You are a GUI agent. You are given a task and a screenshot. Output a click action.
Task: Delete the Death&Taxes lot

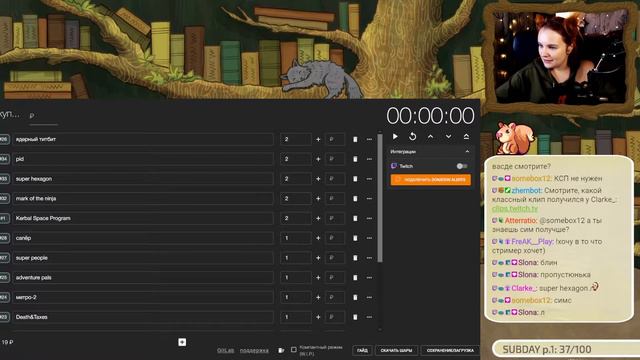click(355, 317)
